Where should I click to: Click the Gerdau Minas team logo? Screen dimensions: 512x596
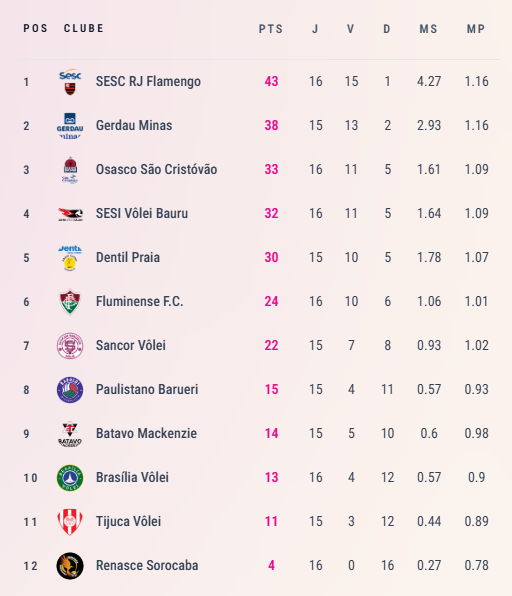pos(70,126)
